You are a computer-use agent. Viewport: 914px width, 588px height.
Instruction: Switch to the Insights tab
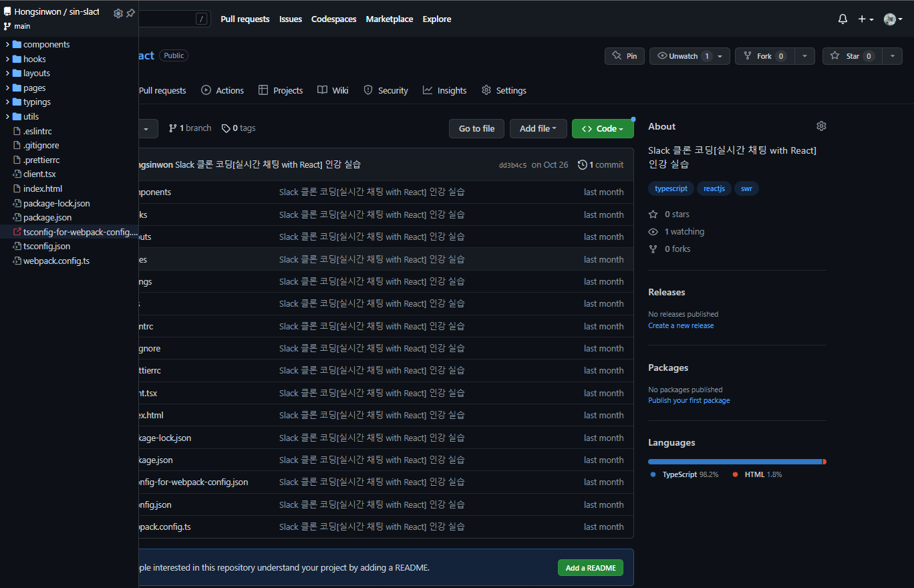[444, 90]
